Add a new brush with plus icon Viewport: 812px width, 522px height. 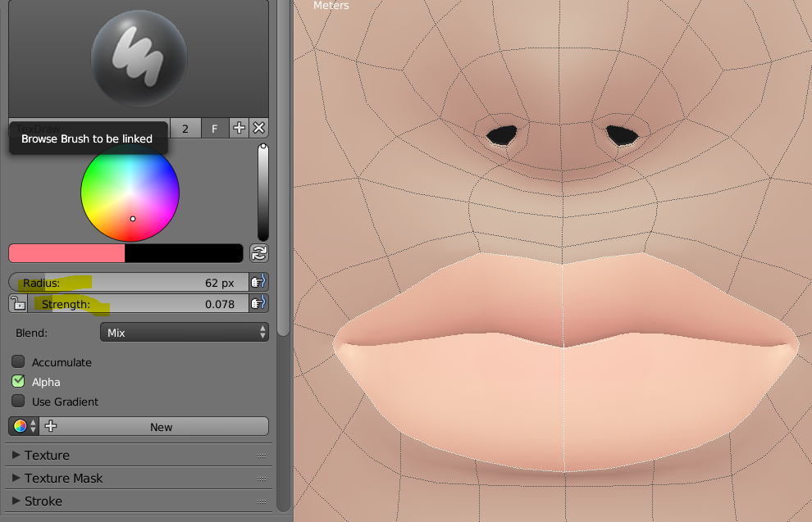239,128
